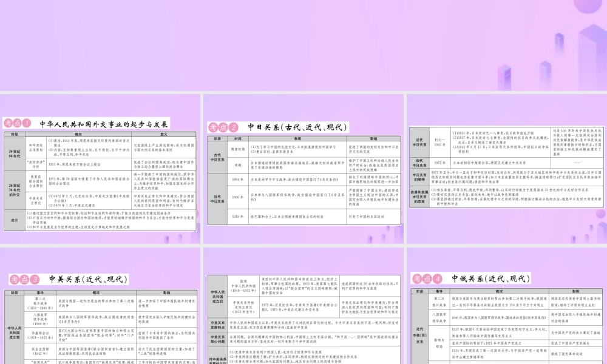
Task: Select the 1900年 cell in 中日关系 table
Action: coord(238,197)
